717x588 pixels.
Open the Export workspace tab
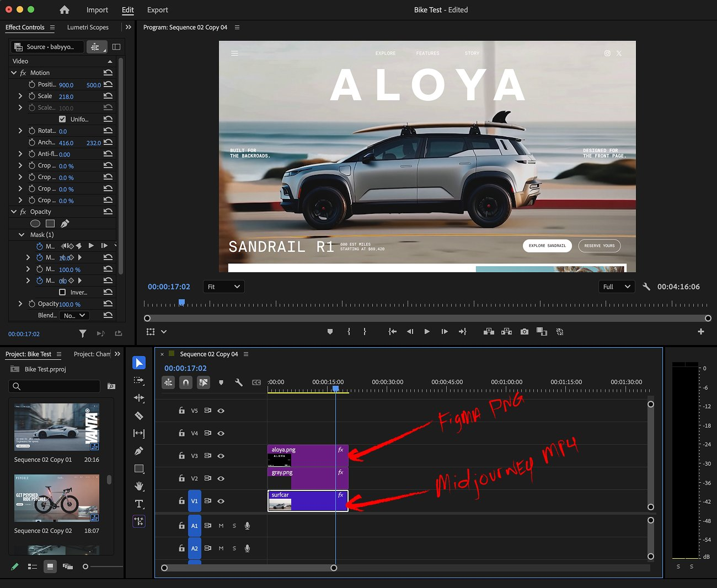point(157,10)
